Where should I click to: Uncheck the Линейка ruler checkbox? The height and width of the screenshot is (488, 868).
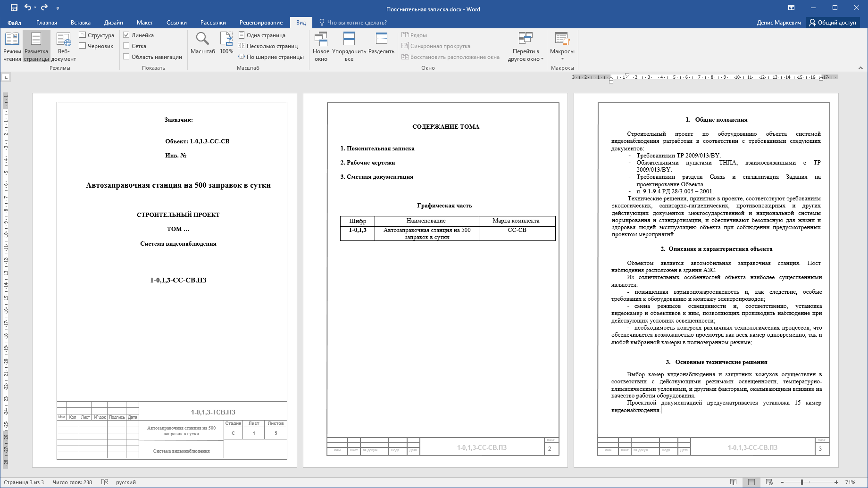(x=126, y=35)
